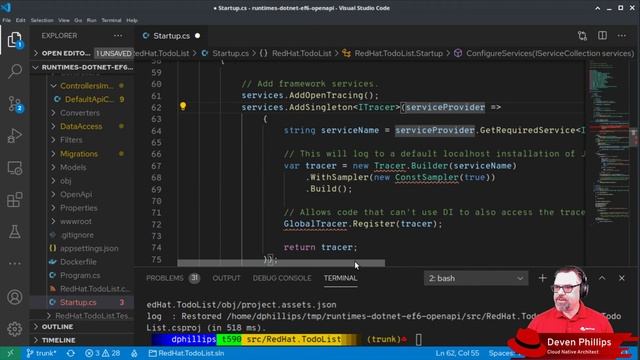The image size is (640, 360).
Task: Open the Edit menu
Action: (20, 20)
